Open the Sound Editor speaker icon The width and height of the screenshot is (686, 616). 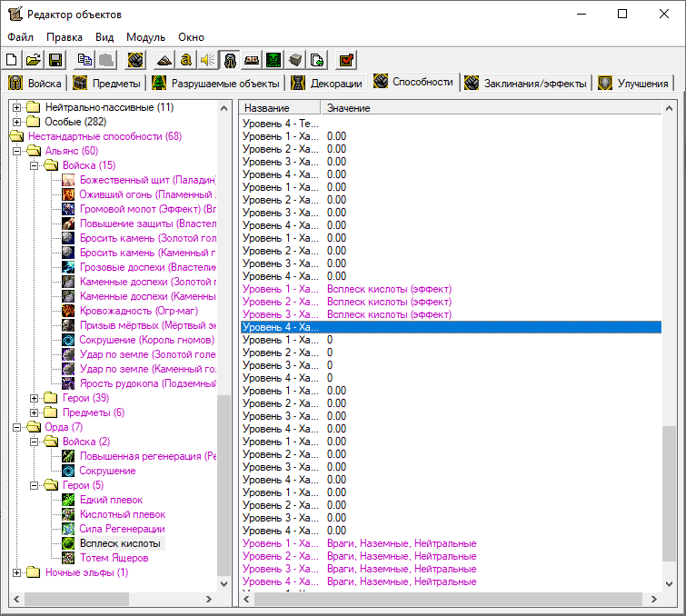tap(208, 60)
